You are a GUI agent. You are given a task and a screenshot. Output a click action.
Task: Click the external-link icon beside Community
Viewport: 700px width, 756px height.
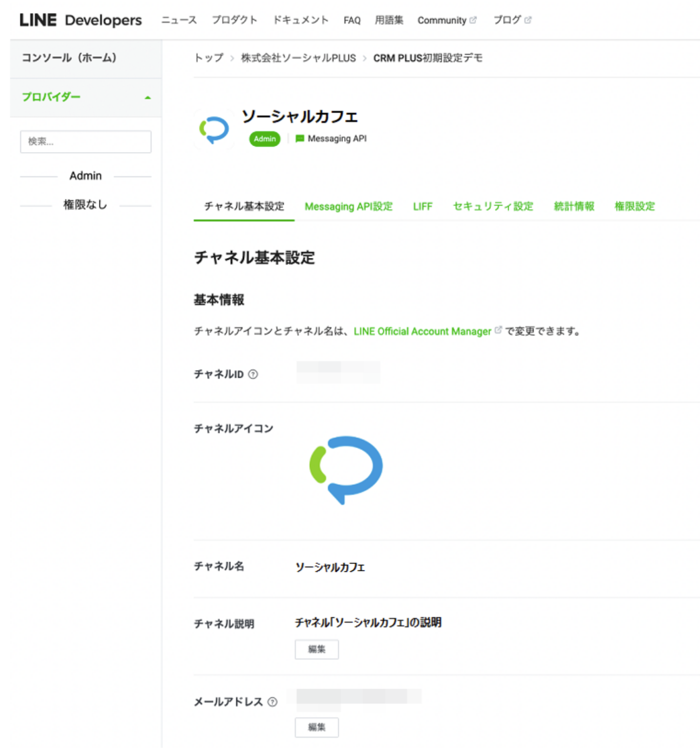coord(473,20)
